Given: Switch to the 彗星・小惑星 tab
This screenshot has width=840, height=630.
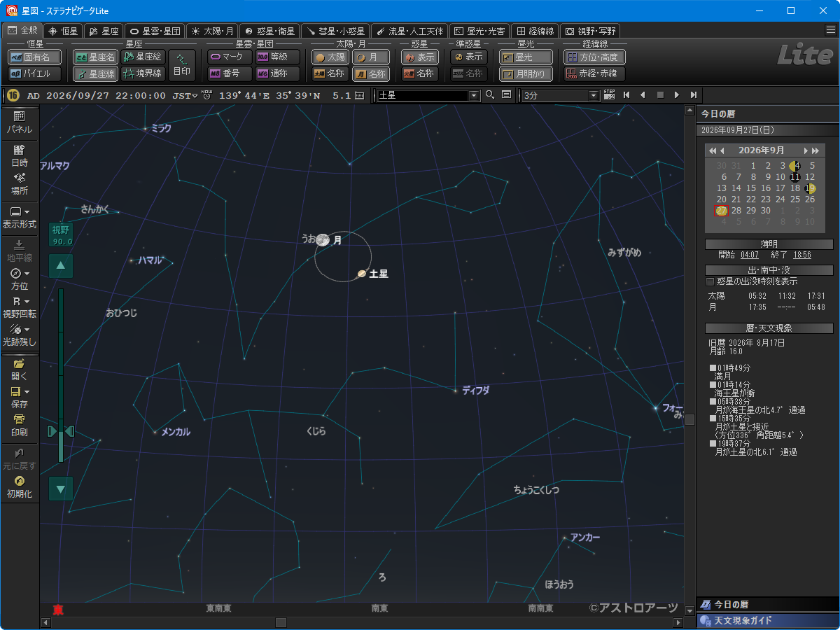Looking at the screenshot, I should point(336,31).
